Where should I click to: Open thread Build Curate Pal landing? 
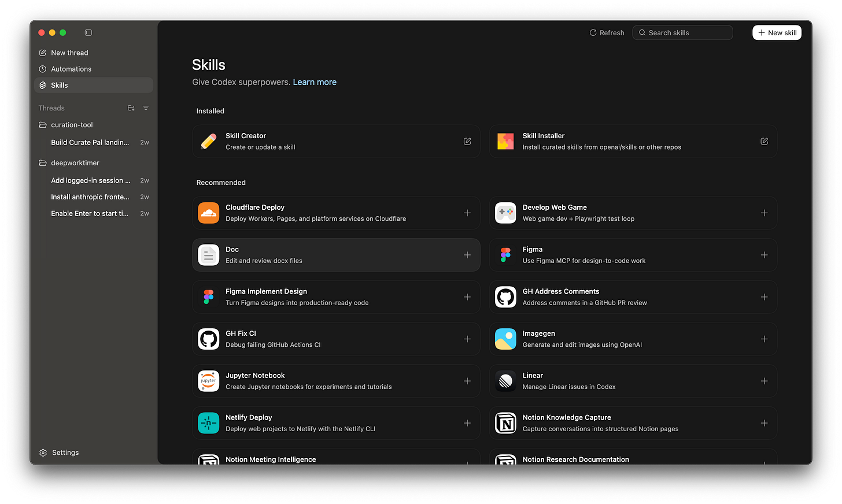[94, 142]
